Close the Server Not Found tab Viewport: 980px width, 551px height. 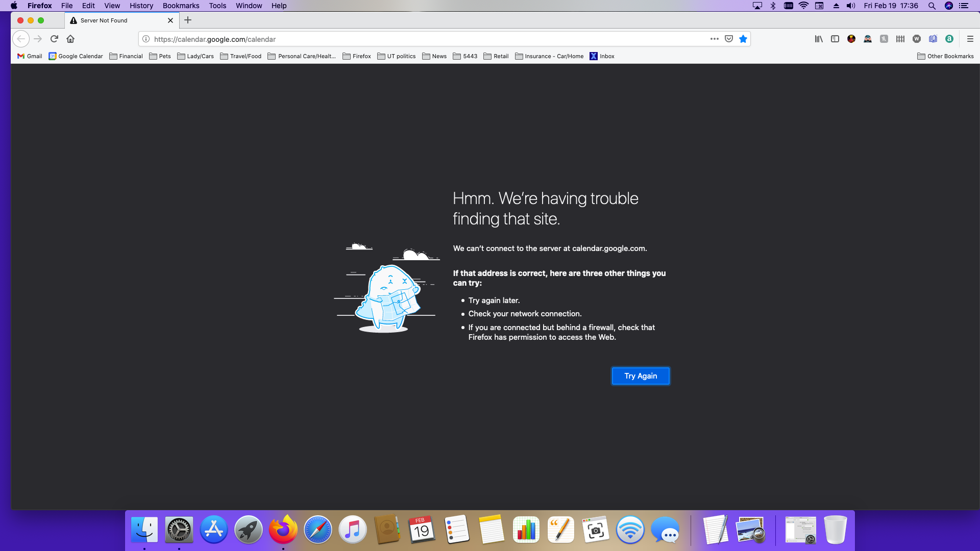tap(170, 20)
